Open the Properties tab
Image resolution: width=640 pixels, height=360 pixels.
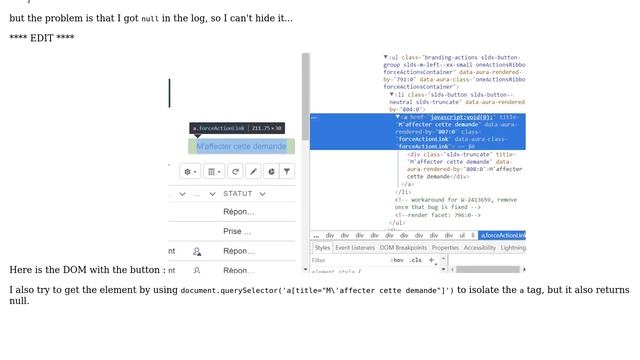(445, 248)
